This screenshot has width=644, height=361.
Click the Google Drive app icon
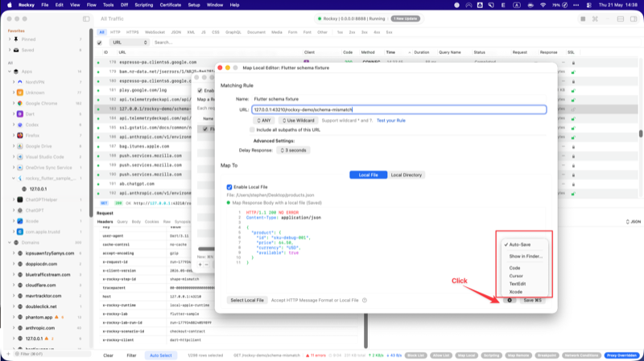pyautogui.click(x=19, y=146)
